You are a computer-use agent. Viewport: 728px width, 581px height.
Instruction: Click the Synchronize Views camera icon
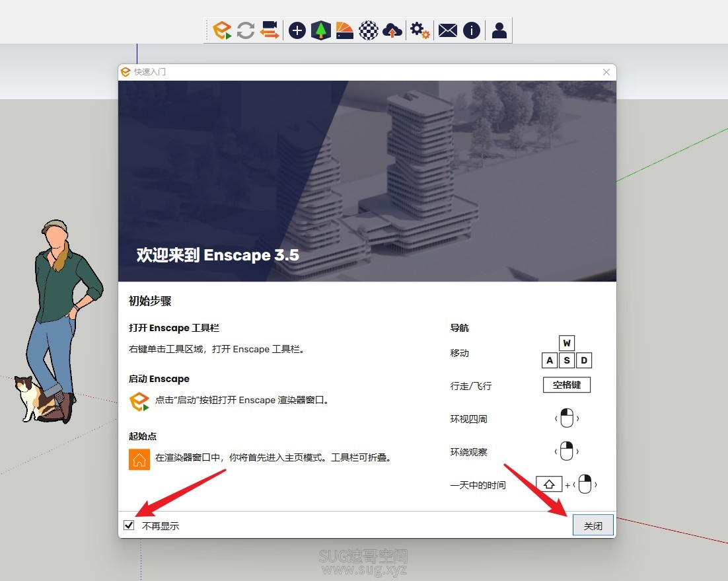tap(270, 30)
